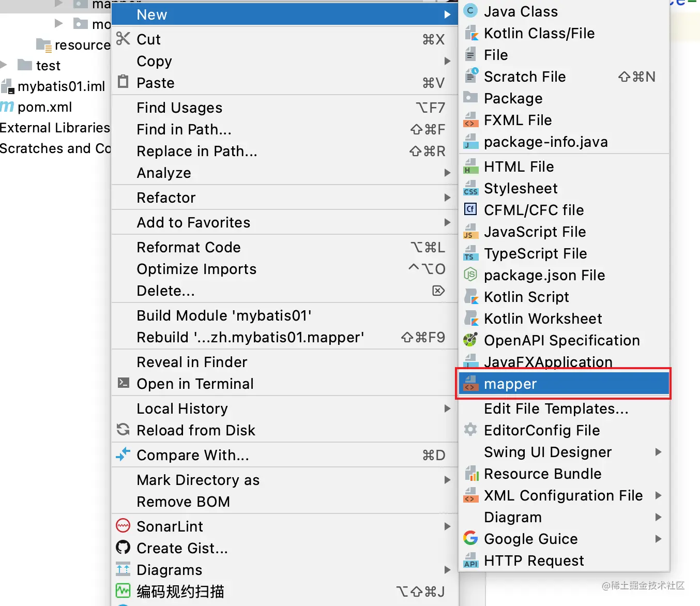Viewport: 700px width, 606px height.
Task: Click the Google Guice icon
Action: (x=470, y=538)
